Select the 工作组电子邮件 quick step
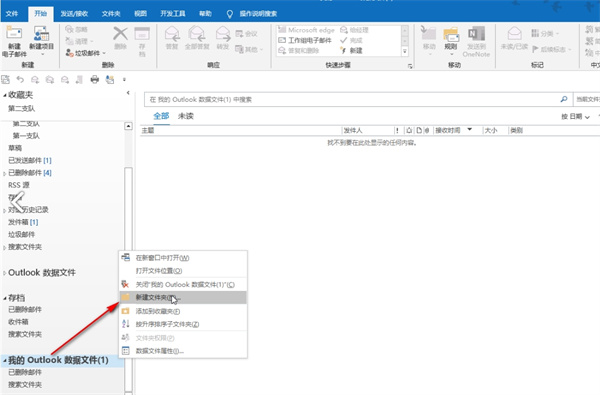600x395 pixels. click(305, 40)
